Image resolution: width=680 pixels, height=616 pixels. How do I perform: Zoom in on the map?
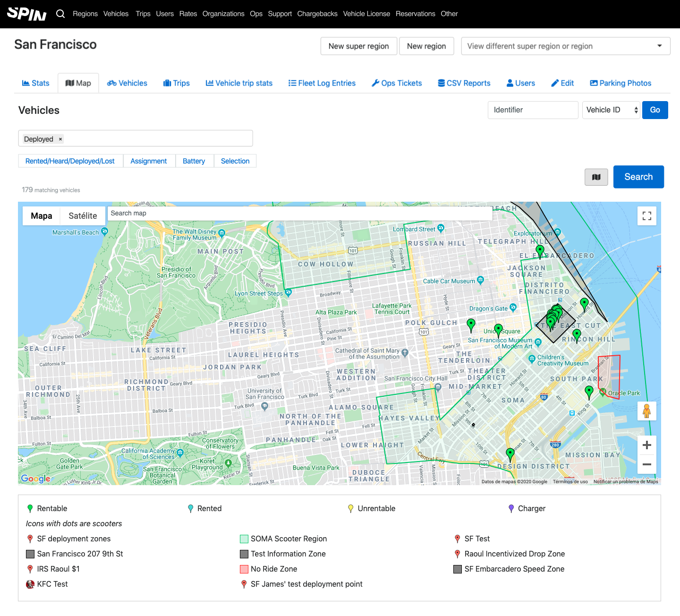click(646, 445)
